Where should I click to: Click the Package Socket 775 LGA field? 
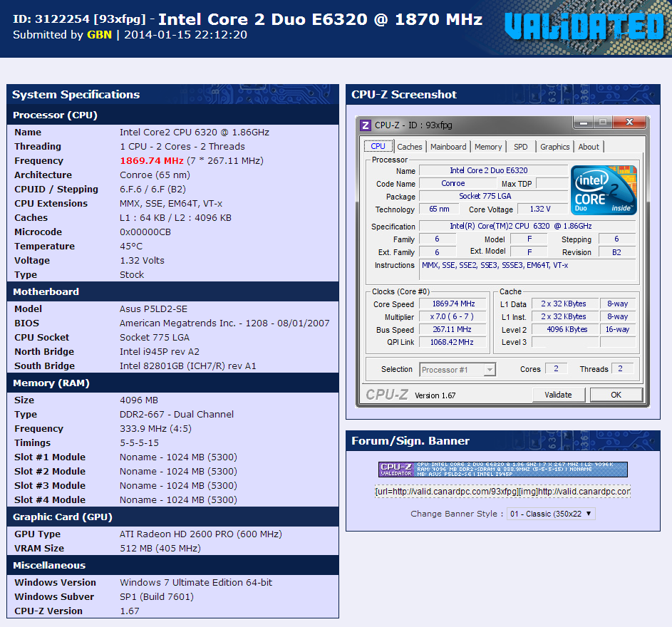[493, 196]
